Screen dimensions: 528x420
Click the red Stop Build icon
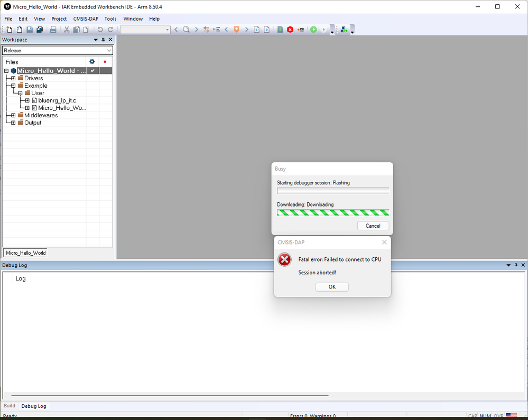290,30
